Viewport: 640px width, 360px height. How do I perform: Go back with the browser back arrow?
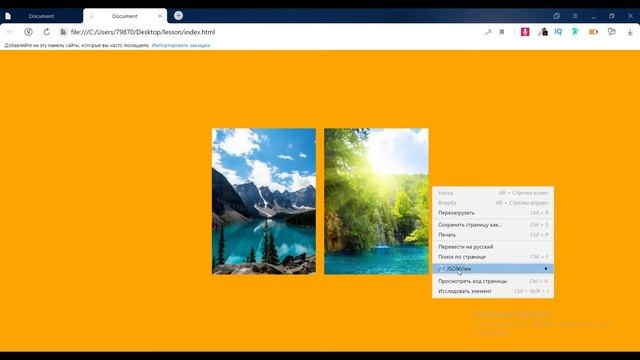tap(10, 32)
